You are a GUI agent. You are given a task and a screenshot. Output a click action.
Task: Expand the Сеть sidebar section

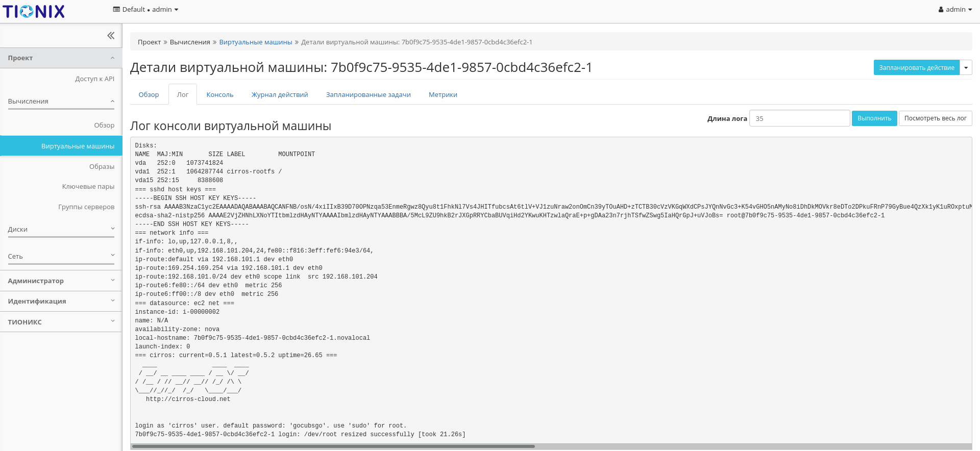click(61, 257)
